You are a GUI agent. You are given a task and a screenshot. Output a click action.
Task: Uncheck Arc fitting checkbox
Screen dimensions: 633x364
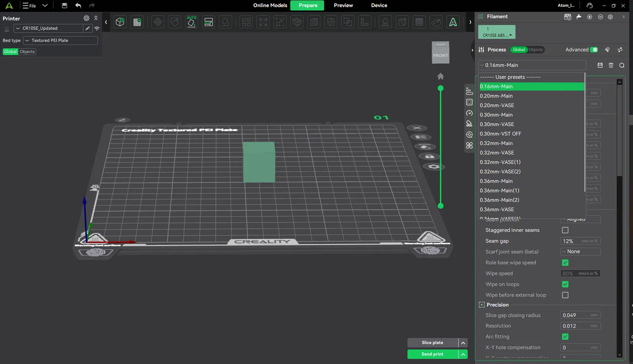pos(565,337)
